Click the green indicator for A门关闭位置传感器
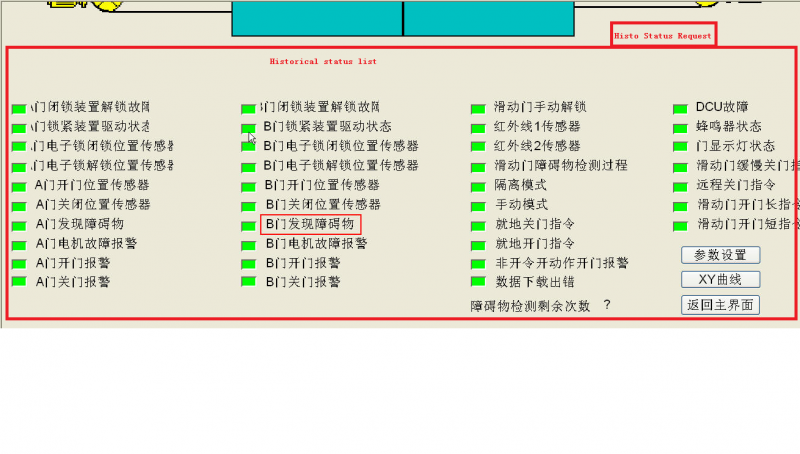 [x=19, y=207]
